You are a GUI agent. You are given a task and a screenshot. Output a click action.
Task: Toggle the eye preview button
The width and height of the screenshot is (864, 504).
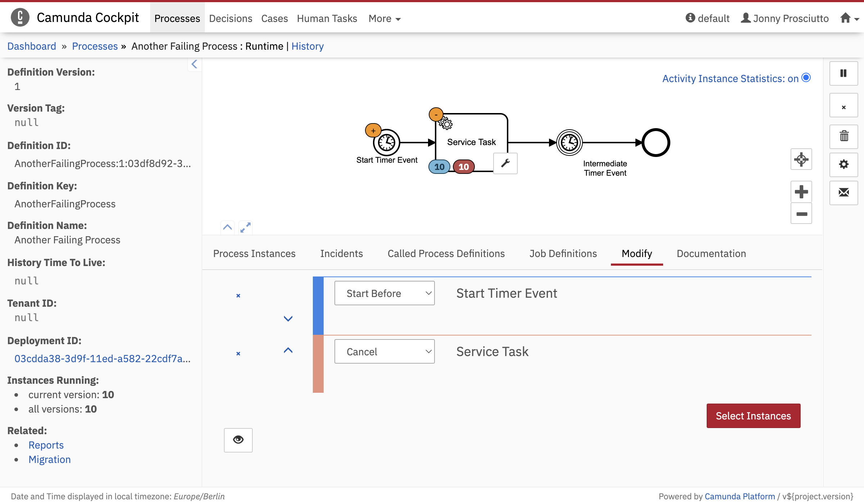tap(238, 440)
